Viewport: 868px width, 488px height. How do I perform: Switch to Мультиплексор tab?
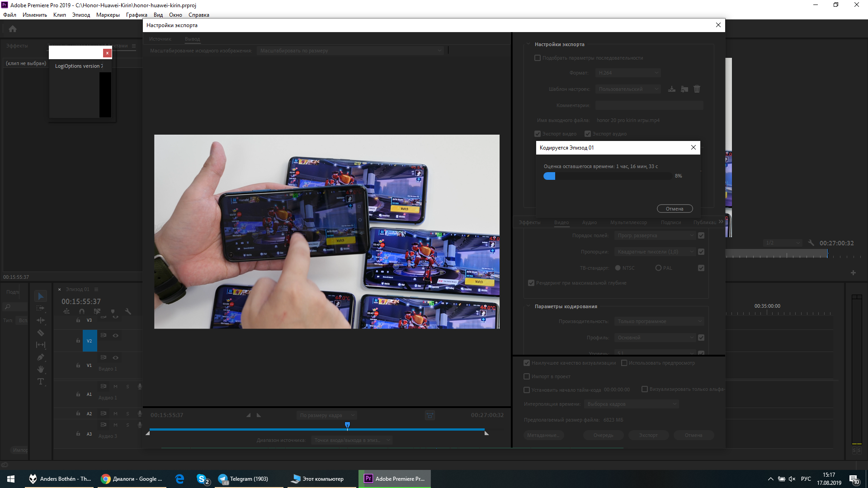[628, 222]
